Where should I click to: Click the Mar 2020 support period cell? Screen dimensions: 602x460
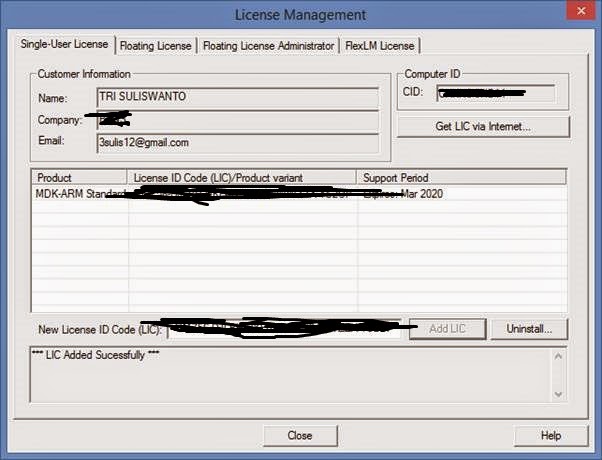click(x=462, y=194)
